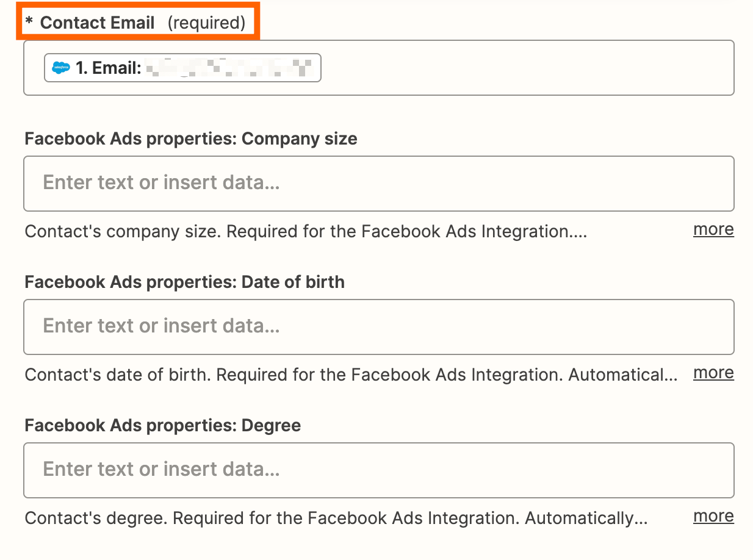Expand 'more' for the Date of birth description
This screenshot has width=753, height=560.
pos(713,373)
